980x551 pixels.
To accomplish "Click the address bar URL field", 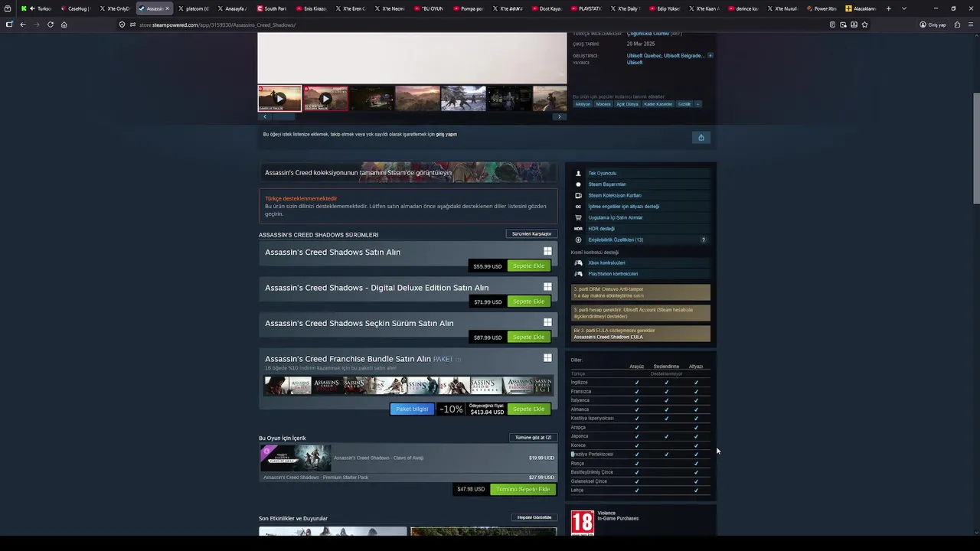I will click(475, 24).
